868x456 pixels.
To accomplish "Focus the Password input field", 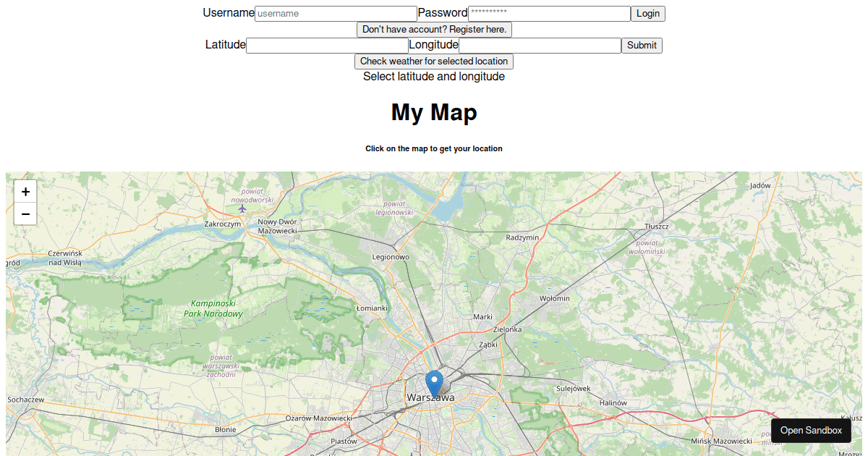I will pos(549,14).
